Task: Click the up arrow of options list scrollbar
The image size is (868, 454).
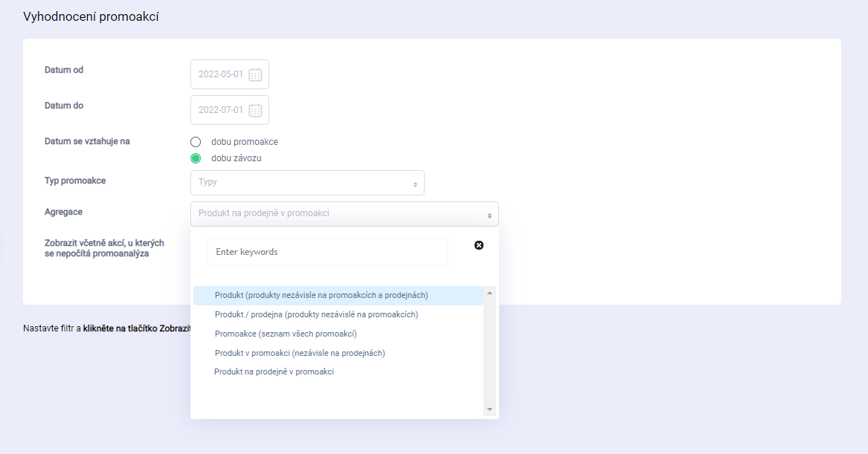Action: (x=489, y=293)
